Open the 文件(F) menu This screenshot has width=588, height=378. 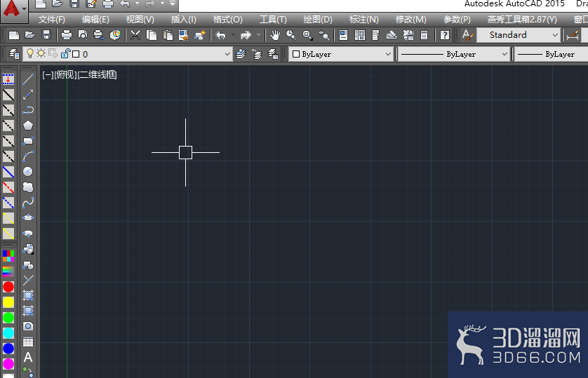tap(51, 19)
